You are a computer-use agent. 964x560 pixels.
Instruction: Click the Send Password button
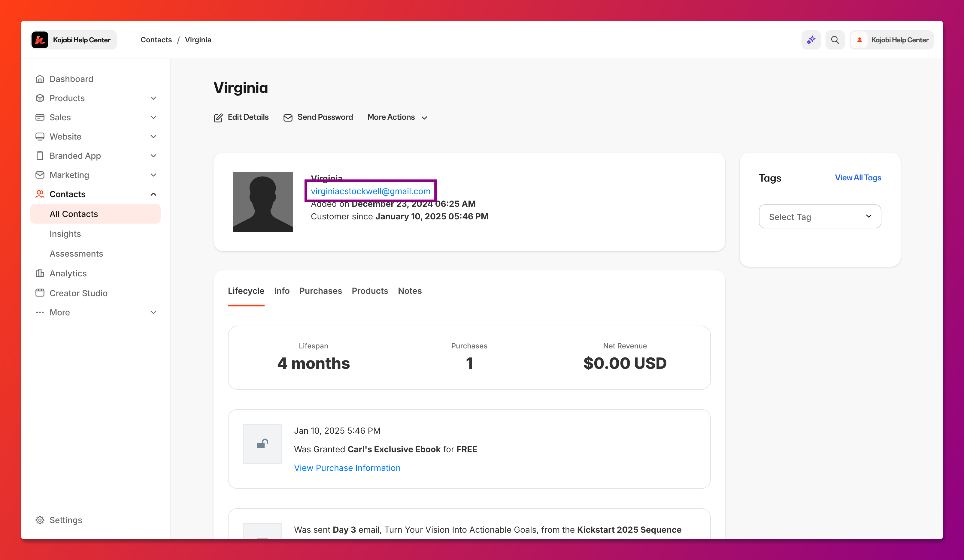coord(318,117)
